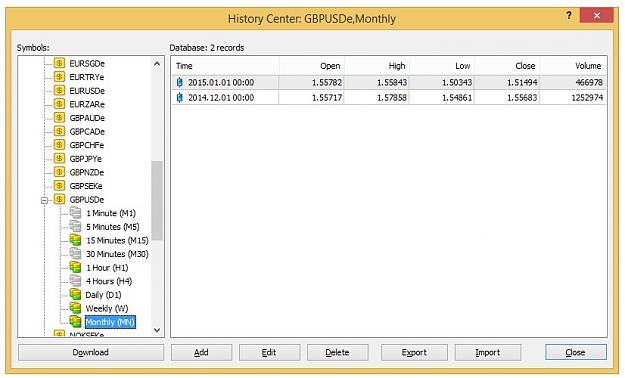Open the help question mark button
Image resolution: width=625 pixels, height=378 pixels.
click(x=569, y=16)
